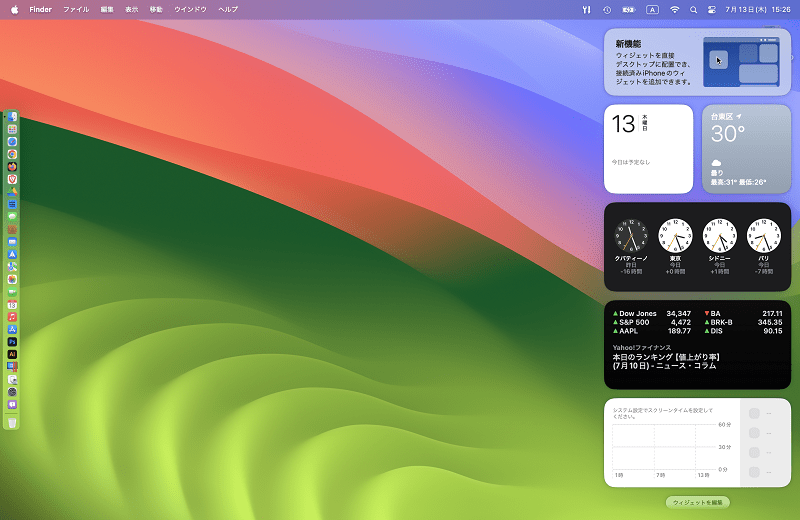Click the ウィジェットを編集 button
This screenshot has height=520, width=800.
point(697,503)
